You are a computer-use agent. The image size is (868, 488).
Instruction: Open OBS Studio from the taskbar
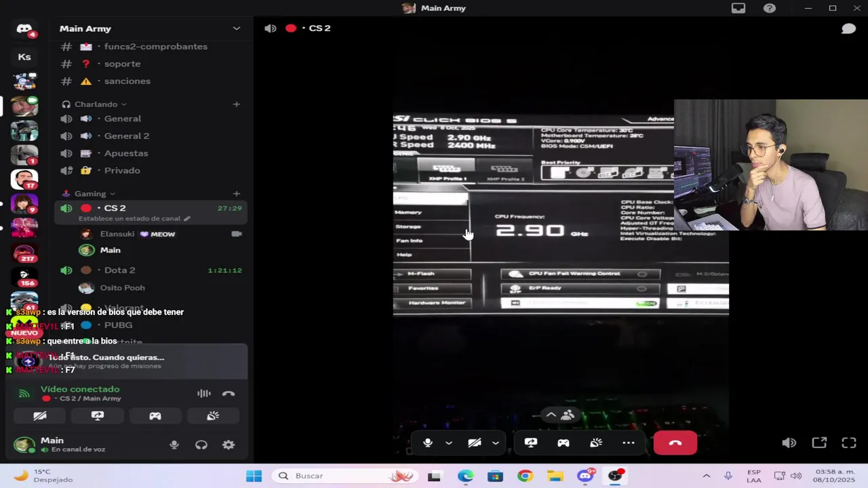click(x=616, y=476)
